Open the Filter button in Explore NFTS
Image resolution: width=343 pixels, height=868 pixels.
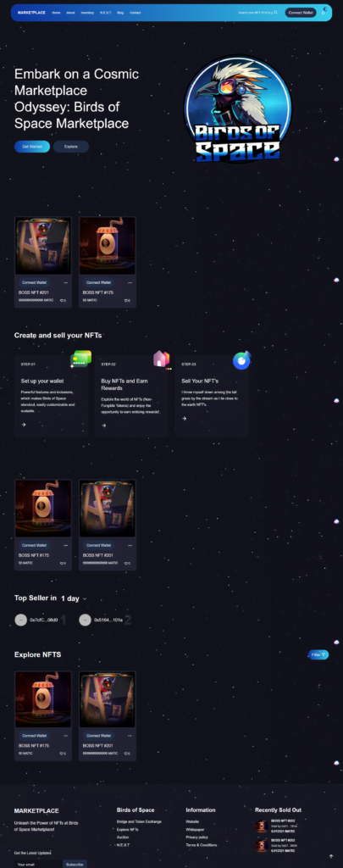coord(318,654)
